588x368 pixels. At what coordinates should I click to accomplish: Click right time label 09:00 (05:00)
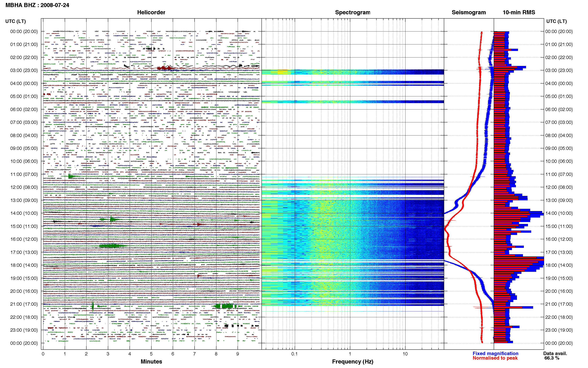click(x=559, y=148)
